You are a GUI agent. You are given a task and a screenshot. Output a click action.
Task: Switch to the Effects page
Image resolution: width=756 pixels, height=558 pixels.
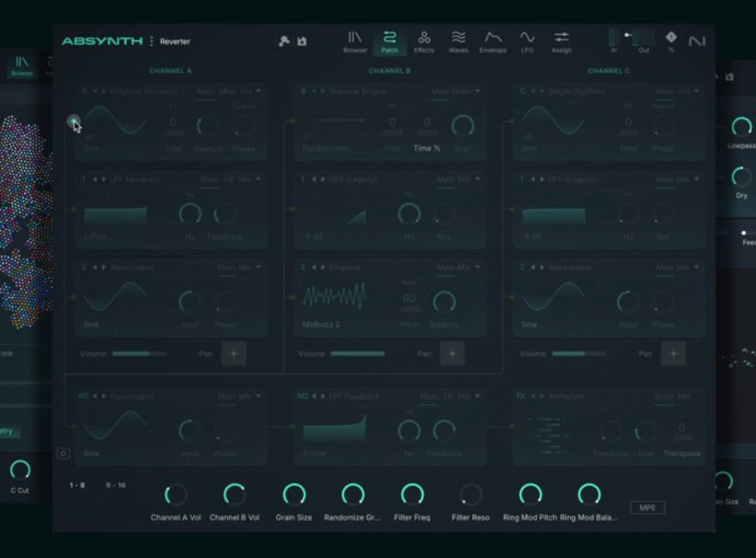(424, 41)
